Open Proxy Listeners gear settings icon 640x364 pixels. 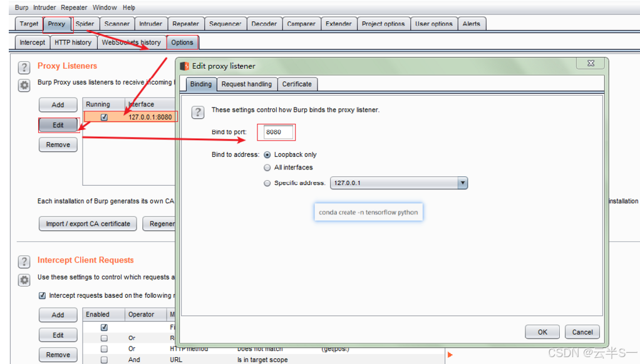coord(24,85)
